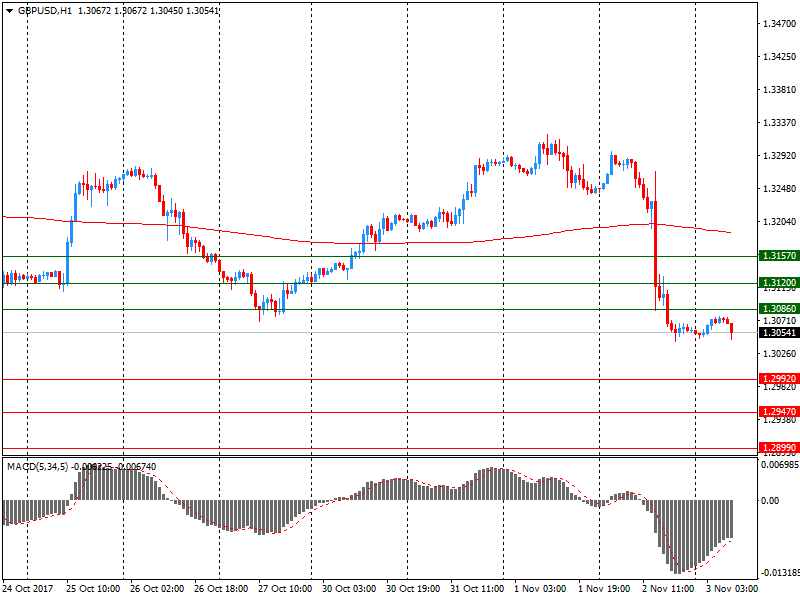This screenshot has width=800, height=600.
Task: Click the 26 Oct 02:00 time axis label
Action: [x=157, y=589]
